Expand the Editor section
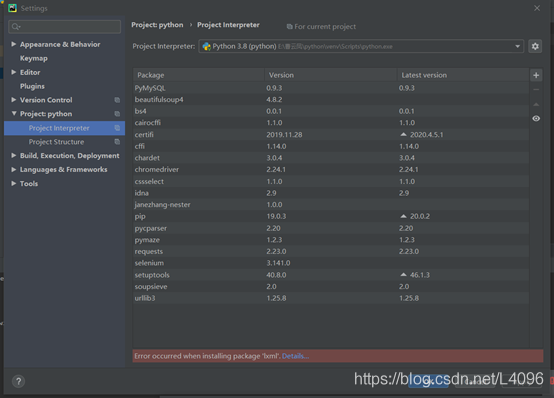 point(13,72)
